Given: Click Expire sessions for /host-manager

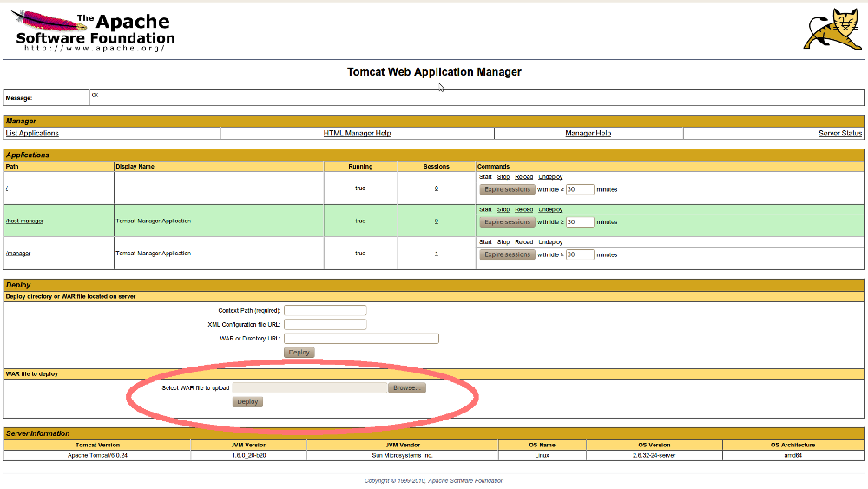Looking at the screenshot, I should point(507,222).
